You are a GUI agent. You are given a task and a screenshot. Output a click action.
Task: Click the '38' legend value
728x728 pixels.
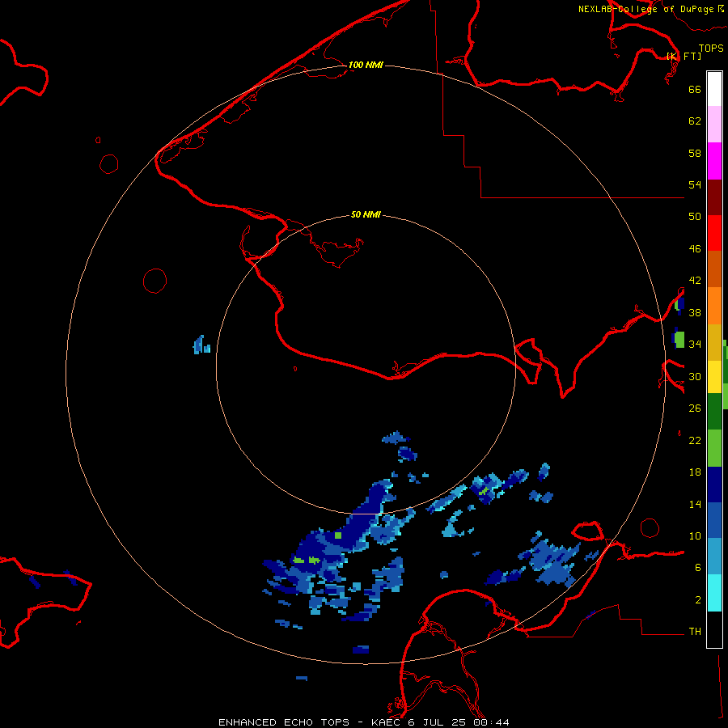695,312
